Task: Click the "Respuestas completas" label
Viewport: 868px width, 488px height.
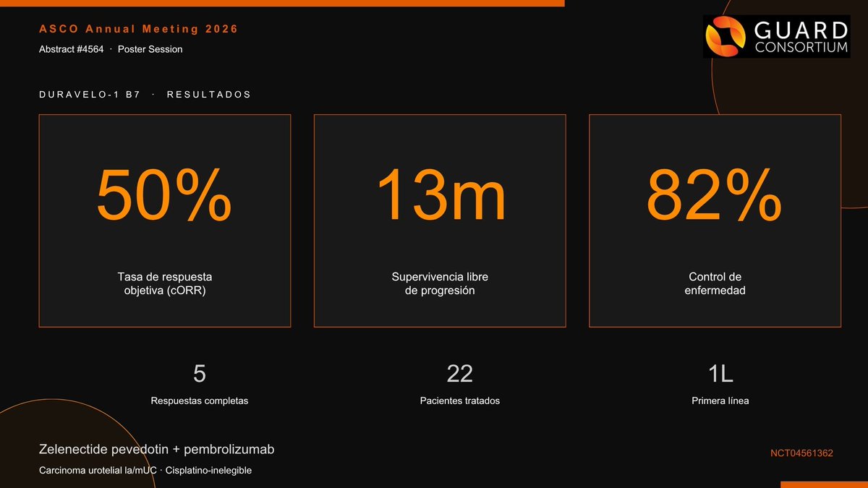Action: pos(200,401)
